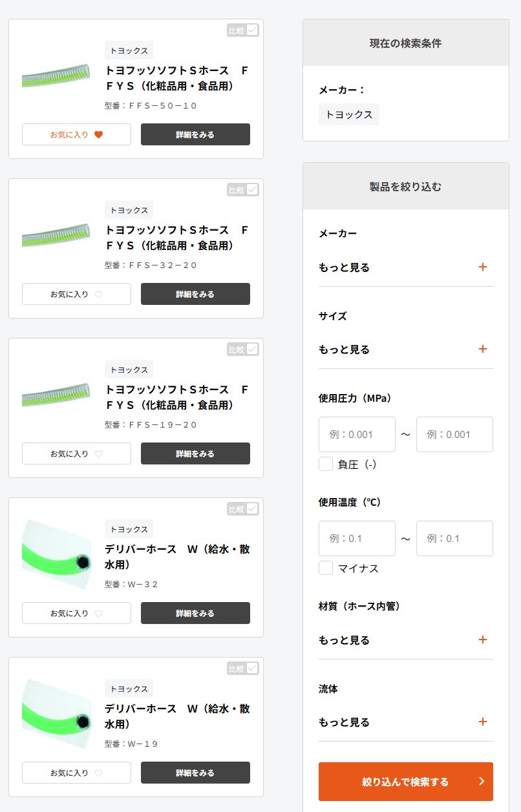Viewport: 521px width, 812px height.
Task: Enable the 負圧(-) checkbox
Action: (x=326, y=464)
